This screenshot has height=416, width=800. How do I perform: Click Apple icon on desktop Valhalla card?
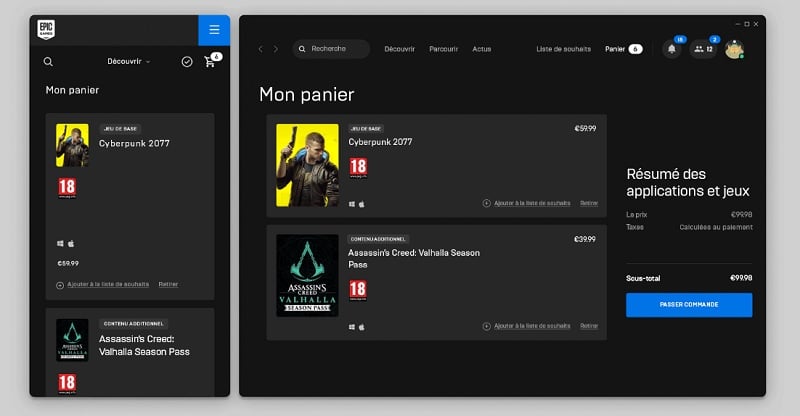pyautogui.click(x=362, y=327)
